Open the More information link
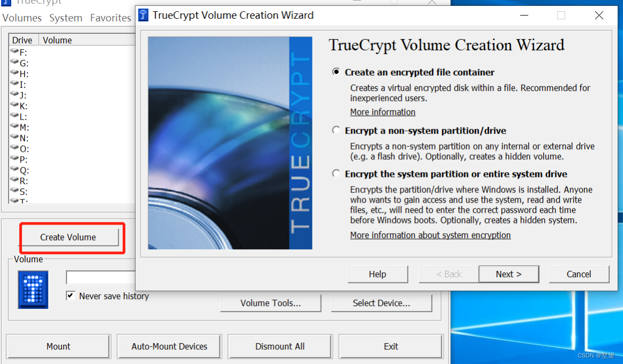623x364 pixels. point(383,112)
